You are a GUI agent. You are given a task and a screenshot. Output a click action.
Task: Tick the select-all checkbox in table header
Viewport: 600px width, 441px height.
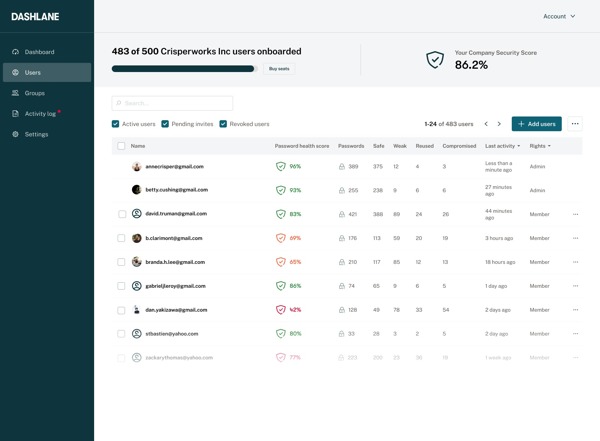point(122,146)
